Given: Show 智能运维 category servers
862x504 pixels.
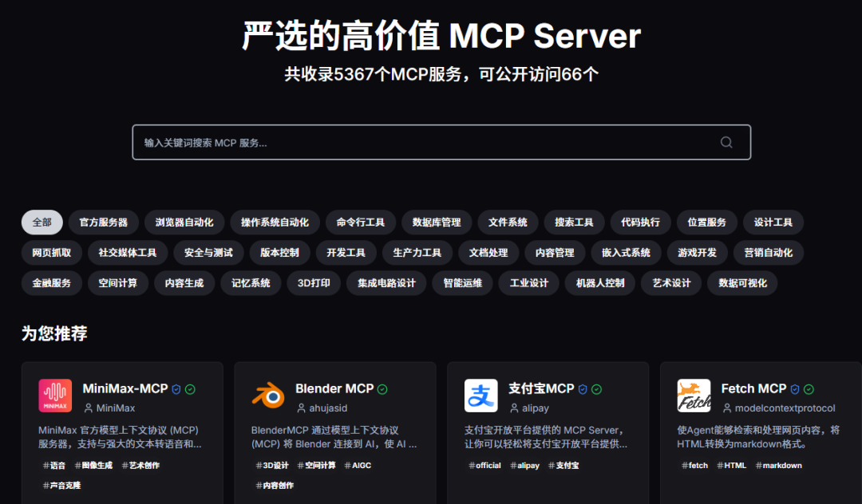Looking at the screenshot, I should pos(463,283).
